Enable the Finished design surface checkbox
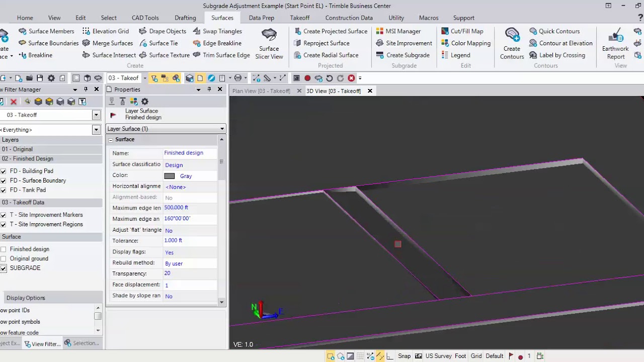 (x=4, y=249)
